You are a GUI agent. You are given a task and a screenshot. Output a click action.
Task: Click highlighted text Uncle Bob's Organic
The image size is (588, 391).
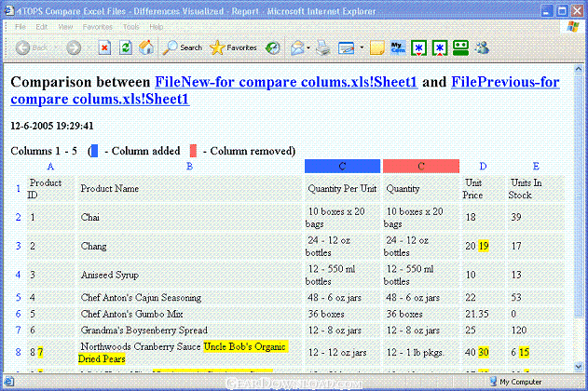[245, 346]
